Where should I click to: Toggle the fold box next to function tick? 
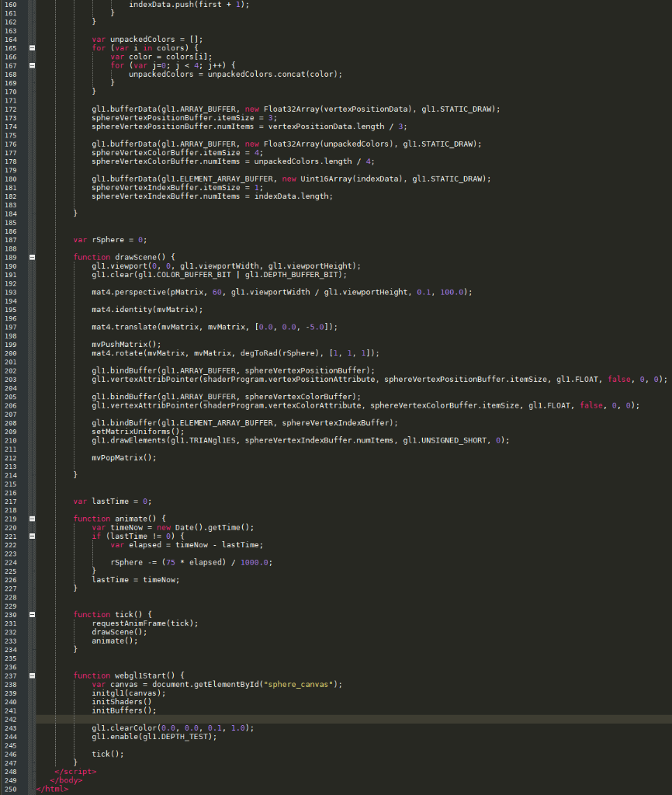click(x=31, y=614)
